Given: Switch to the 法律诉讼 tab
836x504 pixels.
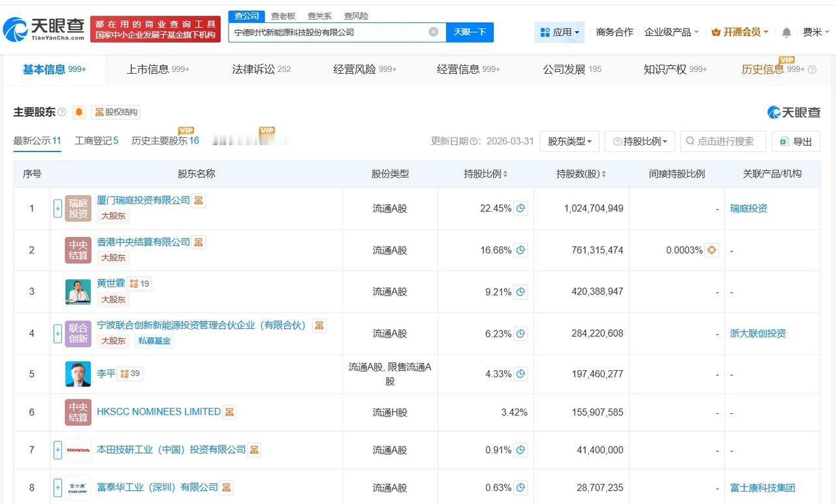Looking at the screenshot, I should tap(261, 69).
